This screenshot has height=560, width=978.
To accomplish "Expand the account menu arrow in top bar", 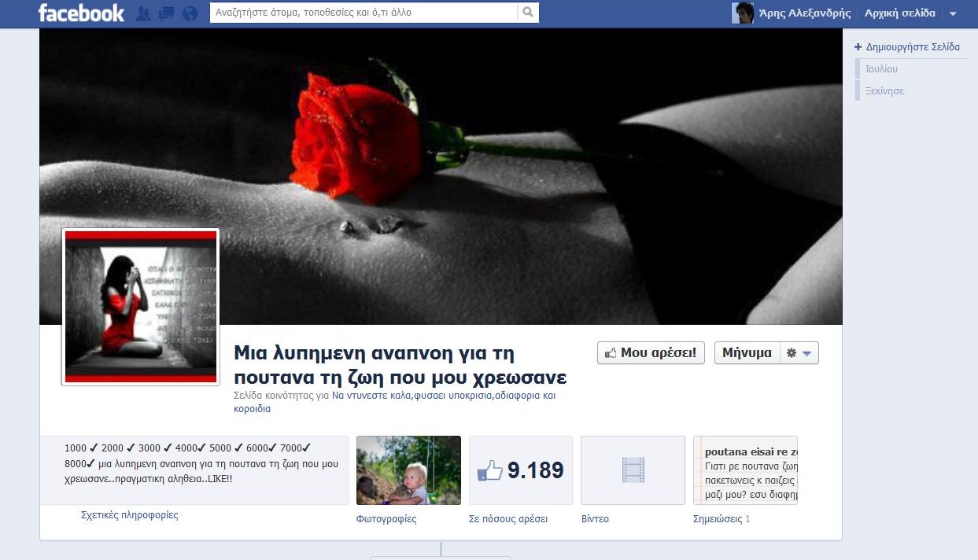I will tap(953, 14).
